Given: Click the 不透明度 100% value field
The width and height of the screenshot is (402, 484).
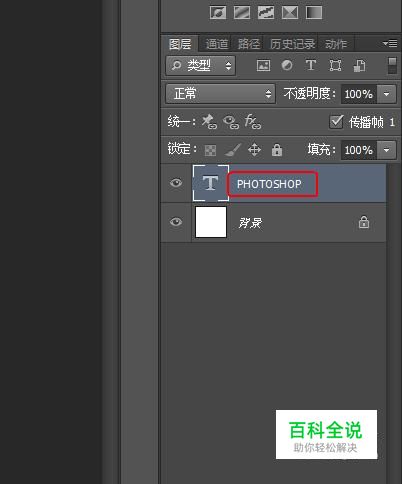Looking at the screenshot, I should click(x=359, y=94).
